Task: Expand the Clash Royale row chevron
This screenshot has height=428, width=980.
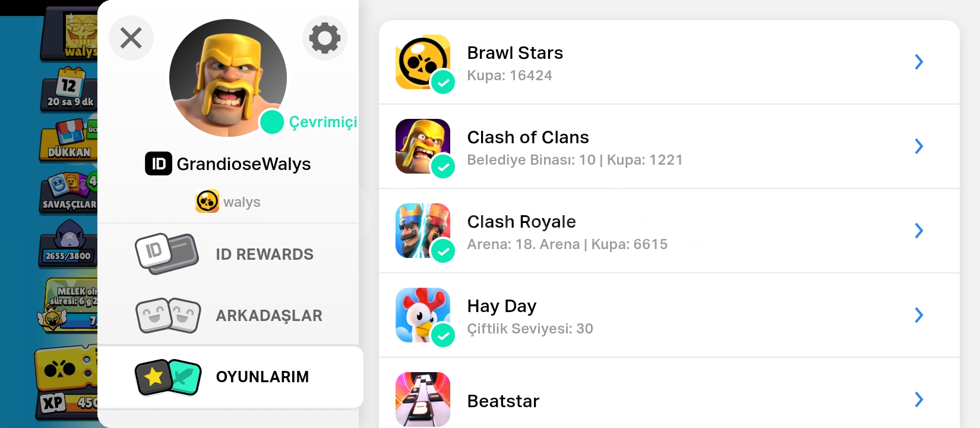Action: [919, 231]
